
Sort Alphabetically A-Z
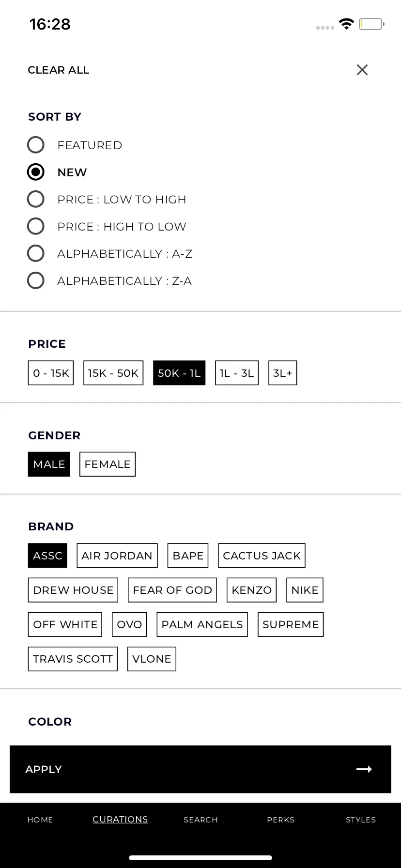click(36, 253)
